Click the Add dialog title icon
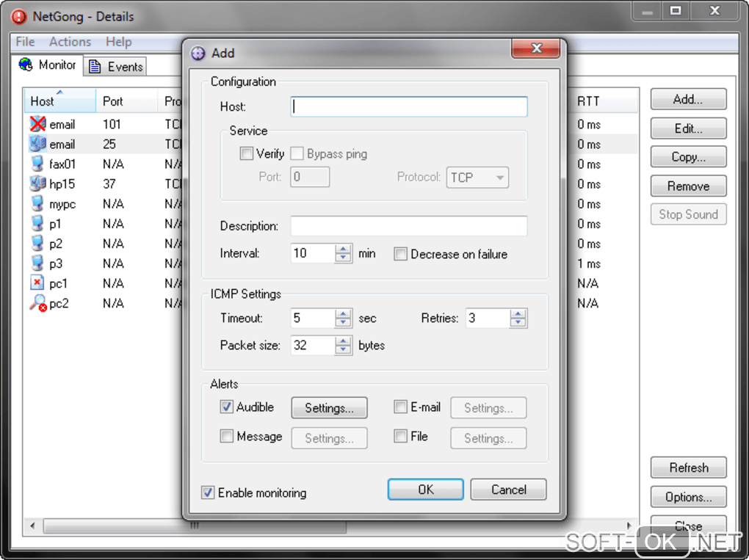 198,53
